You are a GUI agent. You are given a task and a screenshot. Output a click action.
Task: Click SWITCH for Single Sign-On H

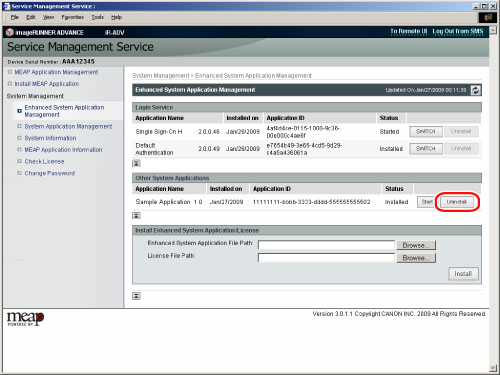[x=426, y=132]
